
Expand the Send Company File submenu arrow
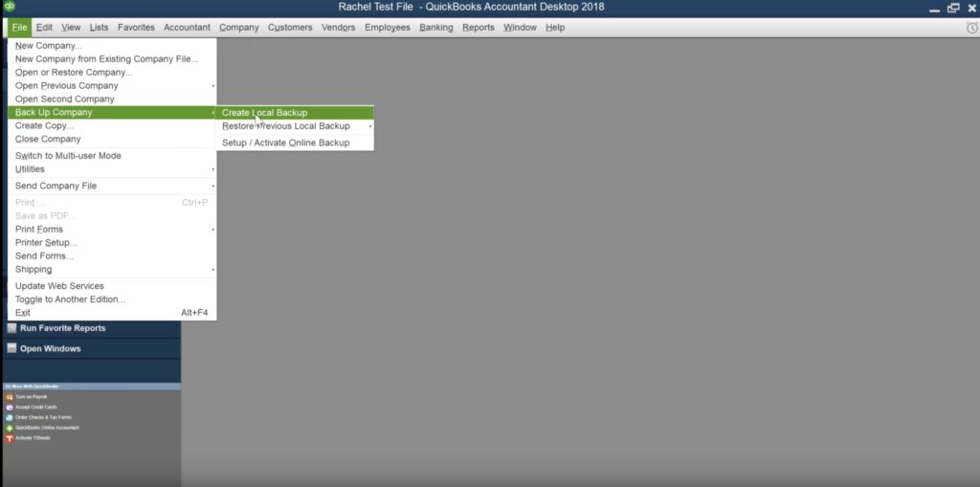tap(213, 186)
